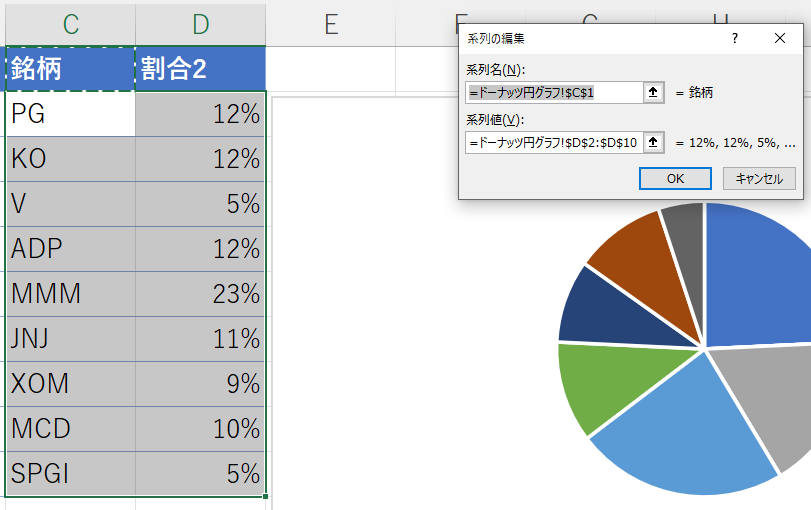Select the KO cell
The height and width of the screenshot is (510, 811).
tap(70, 159)
